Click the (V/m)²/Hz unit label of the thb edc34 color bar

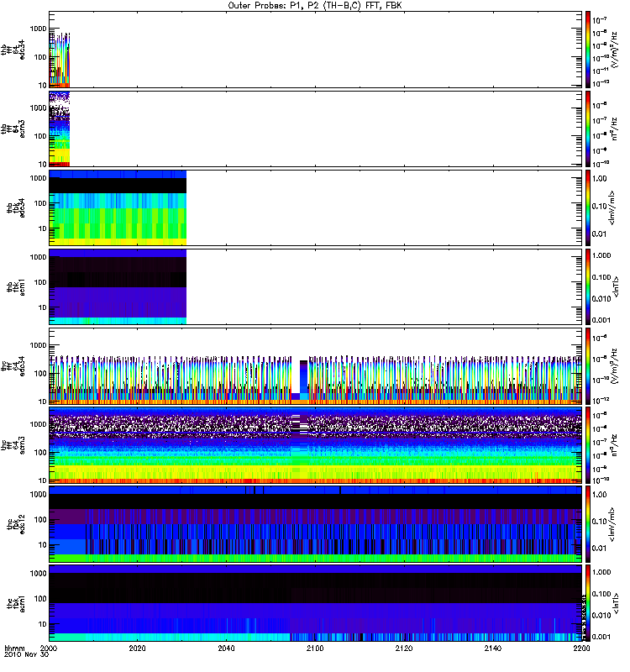coord(614,50)
